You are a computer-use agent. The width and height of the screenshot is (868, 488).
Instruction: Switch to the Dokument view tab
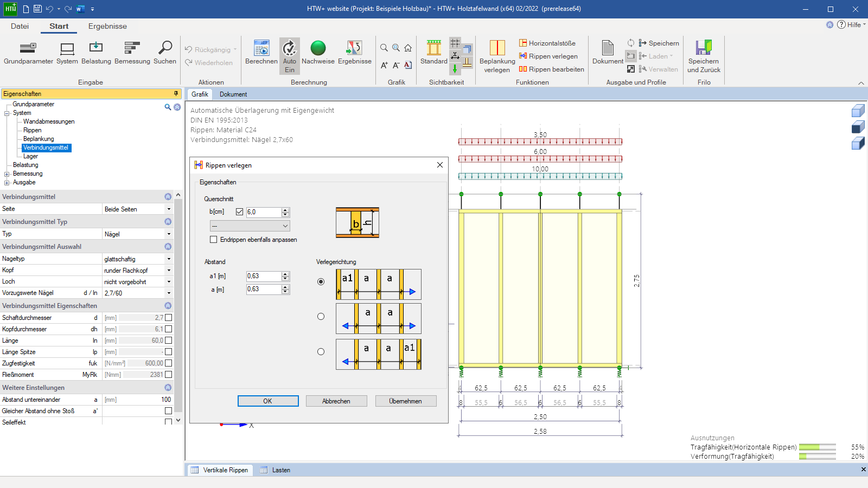(233, 94)
